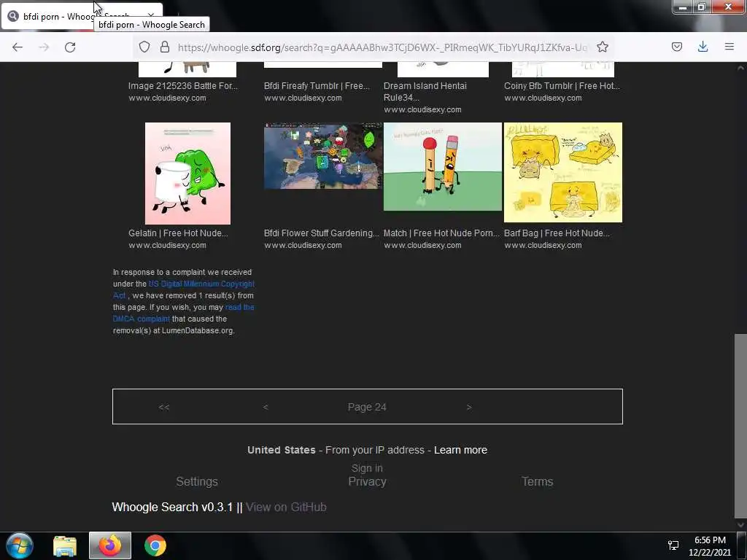Open the Settings footer link

pyautogui.click(x=197, y=481)
